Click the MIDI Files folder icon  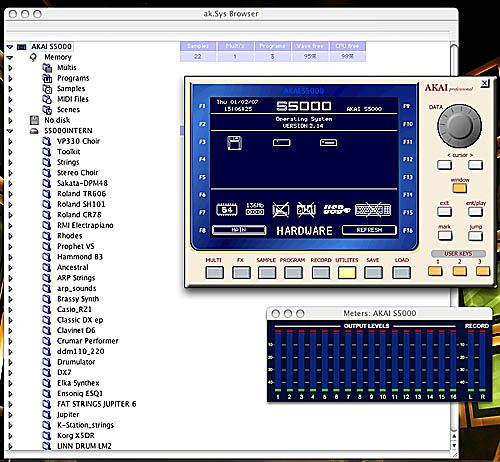point(47,99)
